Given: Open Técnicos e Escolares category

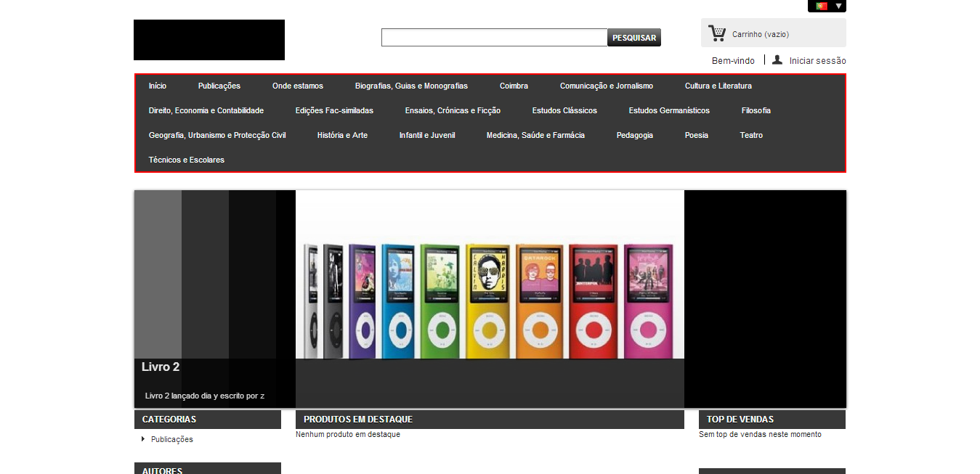Looking at the screenshot, I should 187,160.
